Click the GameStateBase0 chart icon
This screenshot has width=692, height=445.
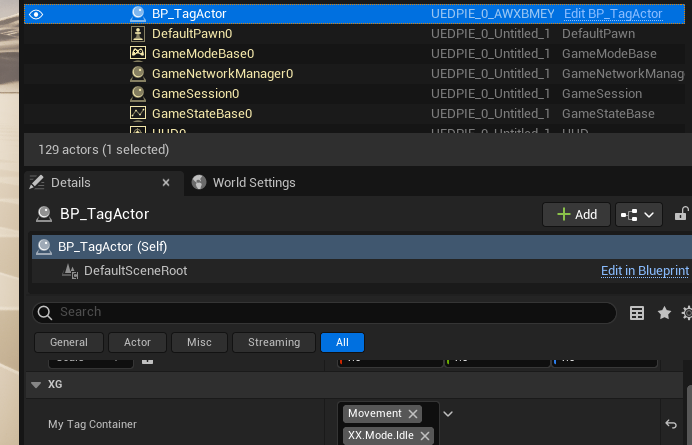[x=138, y=113]
